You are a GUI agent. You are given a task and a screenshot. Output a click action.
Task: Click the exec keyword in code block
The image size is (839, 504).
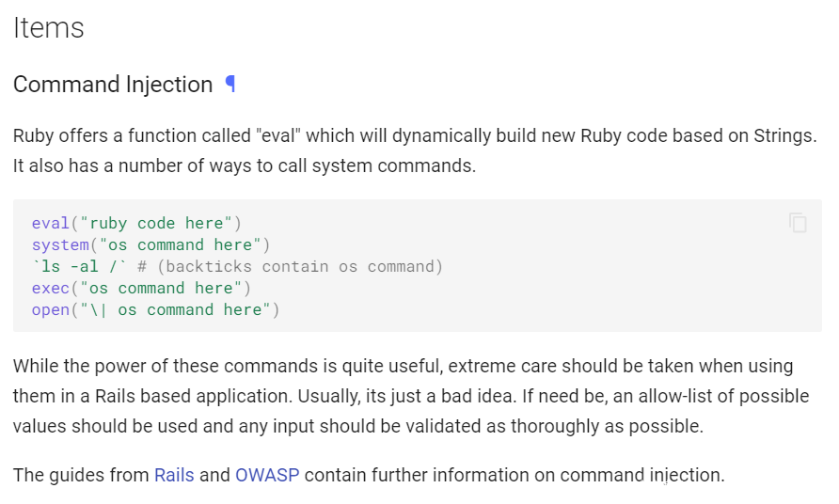(50, 289)
